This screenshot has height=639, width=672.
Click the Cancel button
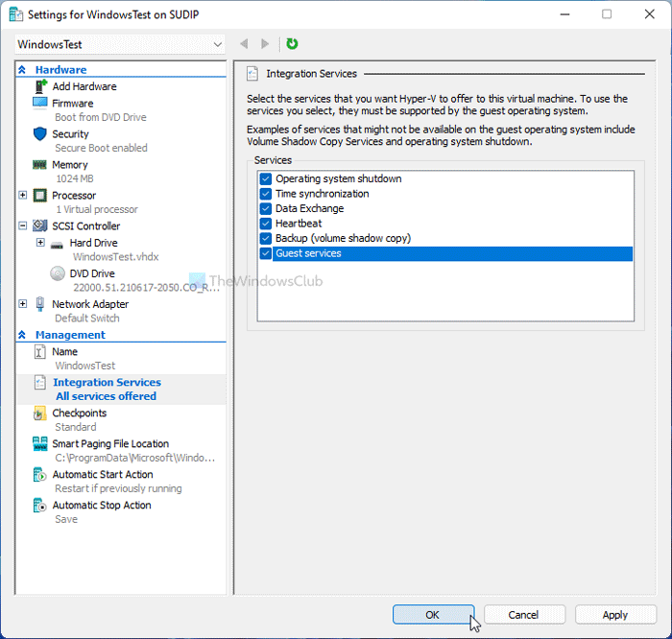tap(524, 615)
